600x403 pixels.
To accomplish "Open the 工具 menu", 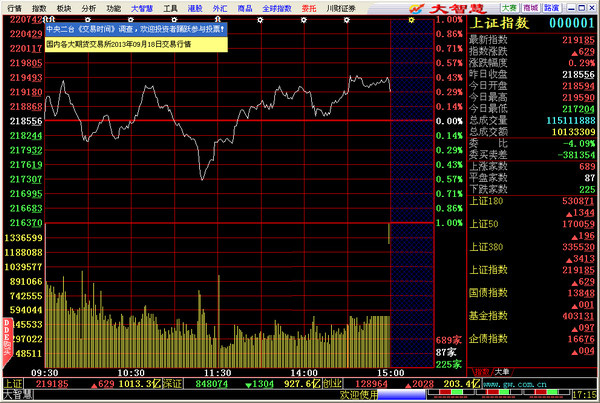I will tap(170, 8).
